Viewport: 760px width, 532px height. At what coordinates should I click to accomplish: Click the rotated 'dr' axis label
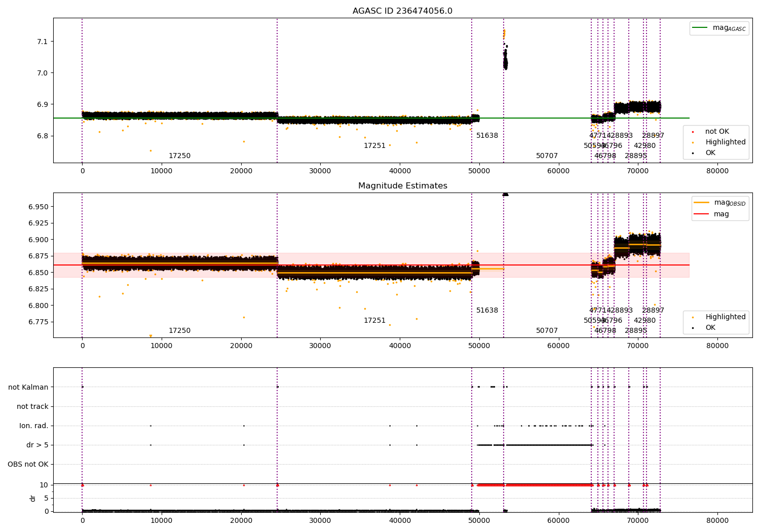click(x=33, y=498)
